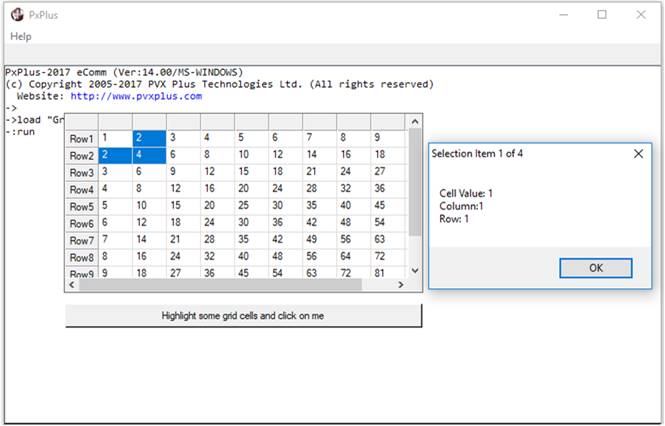This screenshot has height=426, width=665.
Task: Select the Row5 row header
Action: [81, 207]
